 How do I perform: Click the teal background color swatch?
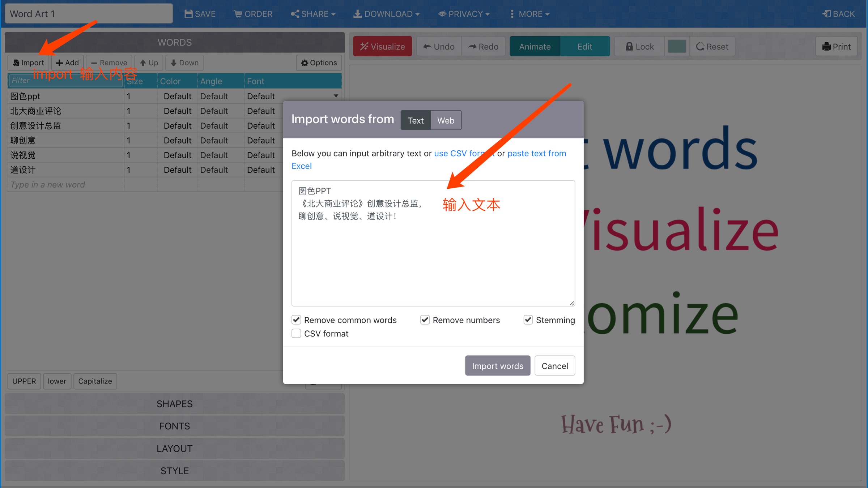(677, 46)
